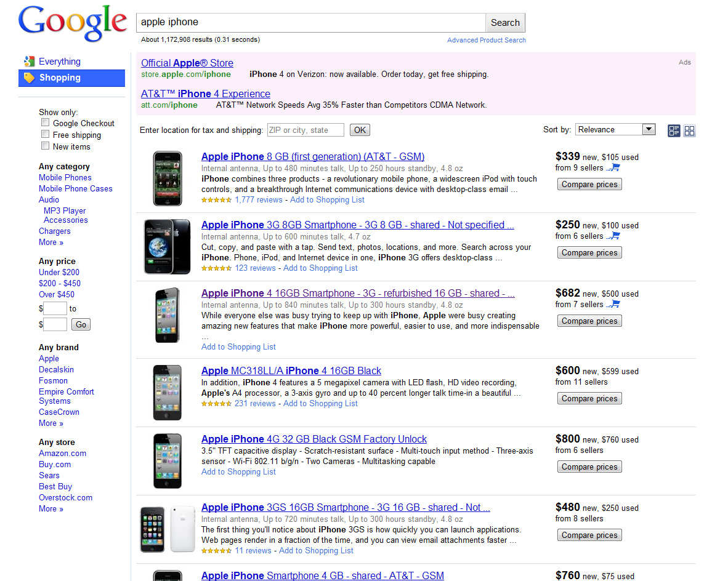Screen dimensions: 728x581
Task: Select the Shopping search tab
Action: (x=71, y=78)
